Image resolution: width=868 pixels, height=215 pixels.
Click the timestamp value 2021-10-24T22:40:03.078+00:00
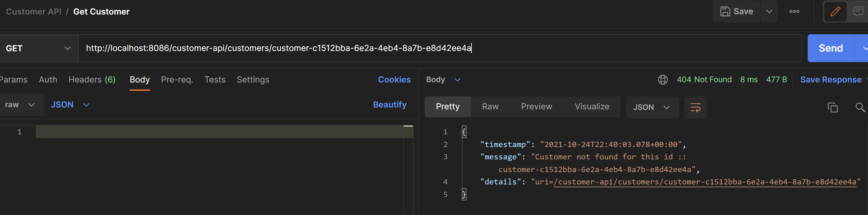[x=611, y=144]
